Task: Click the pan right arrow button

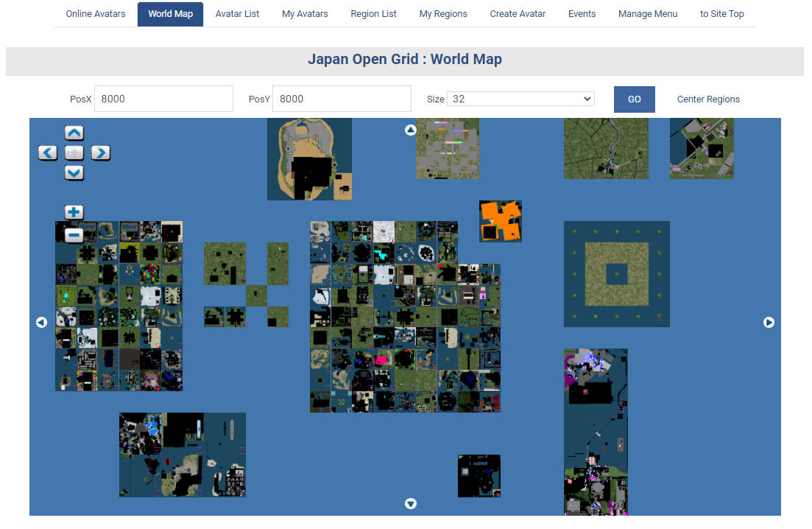Action: 101,153
